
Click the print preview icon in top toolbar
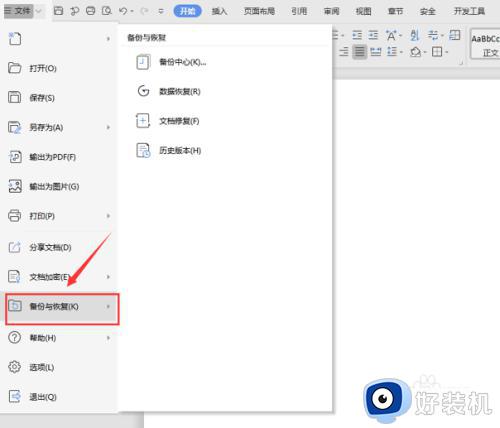point(107,11)
